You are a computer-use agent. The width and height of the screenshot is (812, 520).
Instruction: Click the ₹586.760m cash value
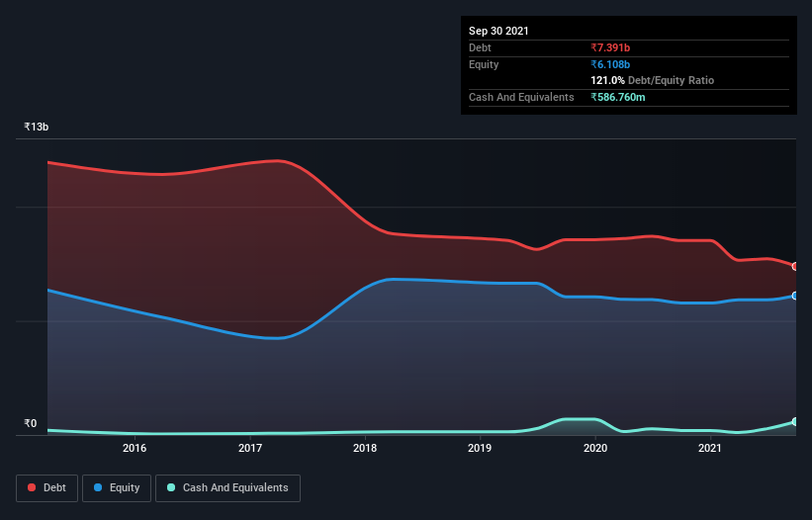[618, 97]
